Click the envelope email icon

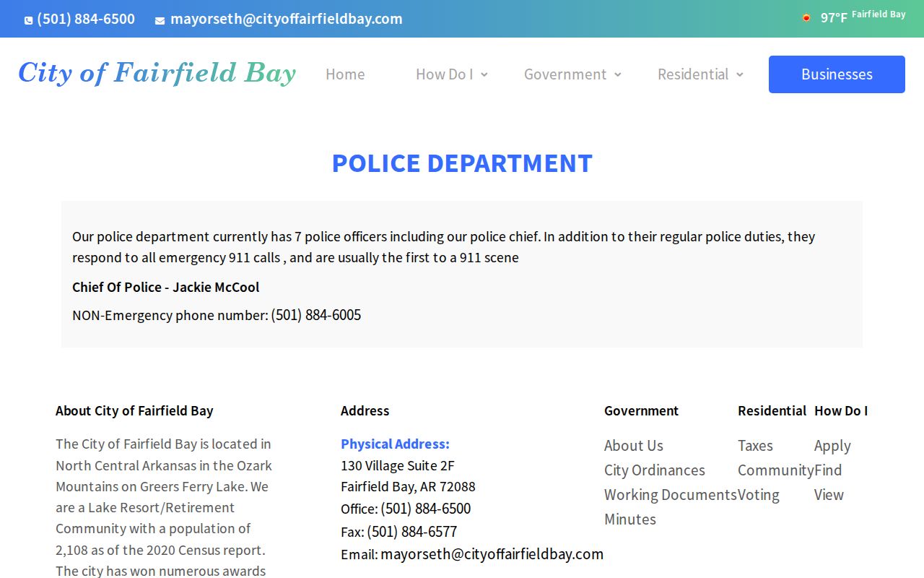pyautogui.click(x=160, y=21)
